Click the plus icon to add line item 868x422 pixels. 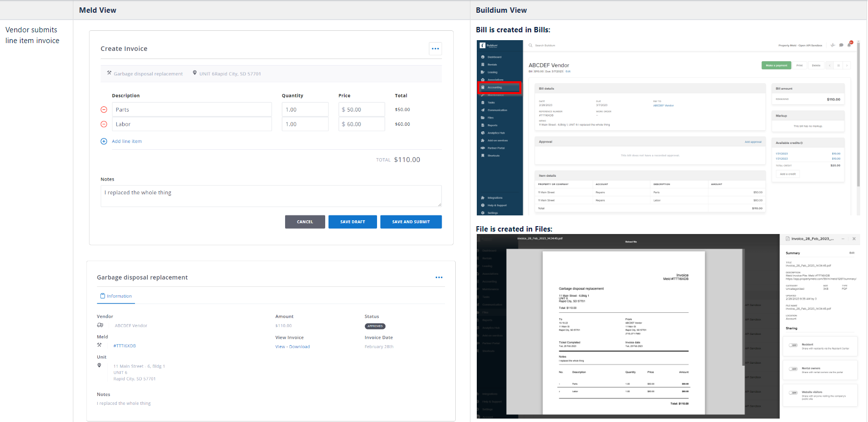point(104,141)
